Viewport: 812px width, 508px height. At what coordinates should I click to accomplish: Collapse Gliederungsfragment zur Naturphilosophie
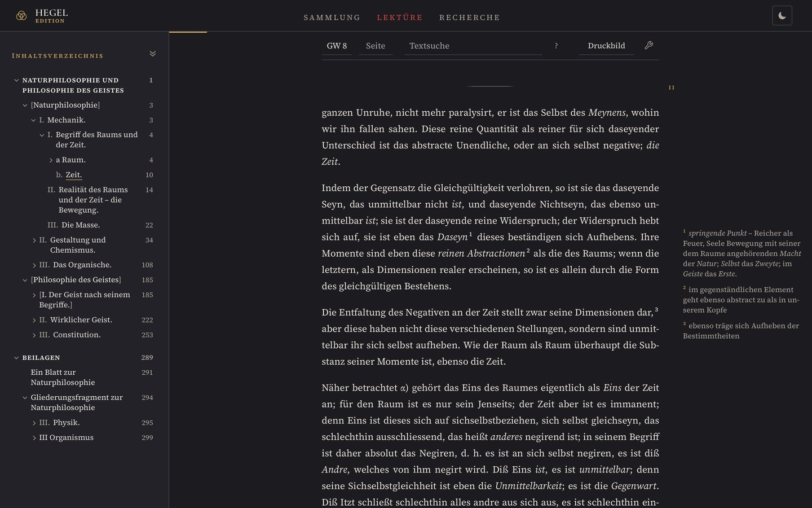[25, 398]
